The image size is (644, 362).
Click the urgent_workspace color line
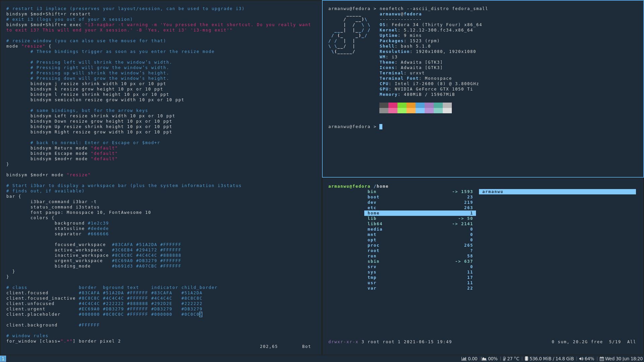coord(118,261)
